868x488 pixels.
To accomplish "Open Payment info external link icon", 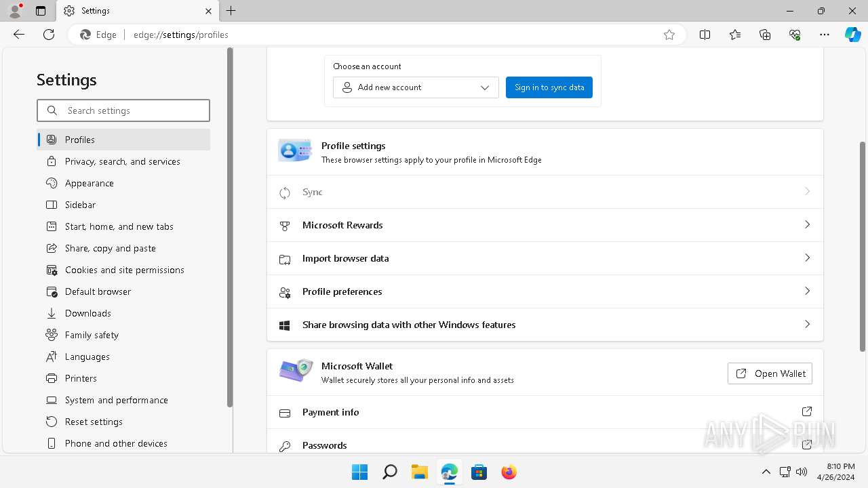I will tap(807, 411).
